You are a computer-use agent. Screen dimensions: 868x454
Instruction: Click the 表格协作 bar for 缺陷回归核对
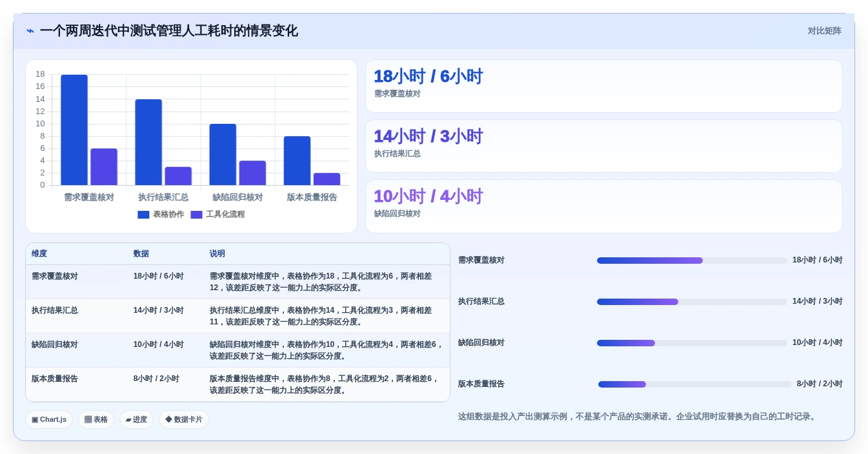point(223,155)
